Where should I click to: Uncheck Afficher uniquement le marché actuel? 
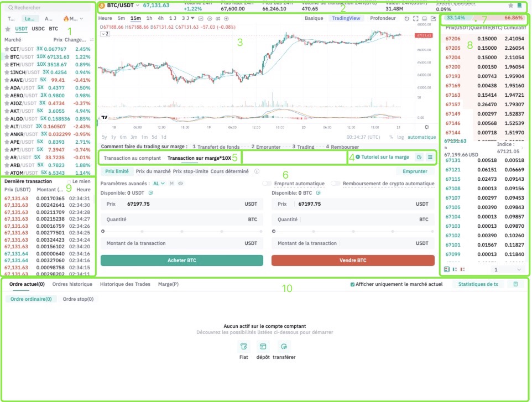pos(352,284)
